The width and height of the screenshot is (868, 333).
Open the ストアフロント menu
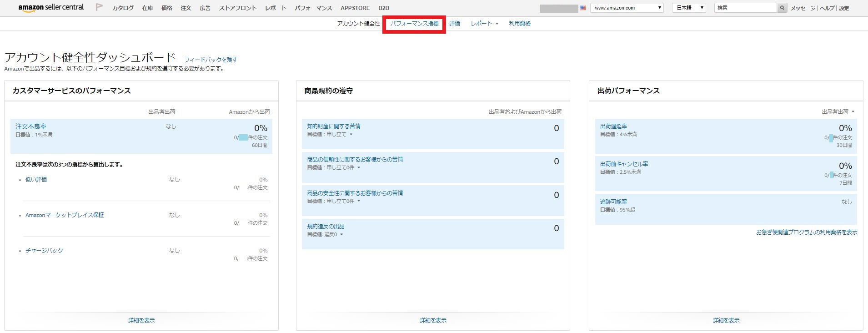point(238,8)
